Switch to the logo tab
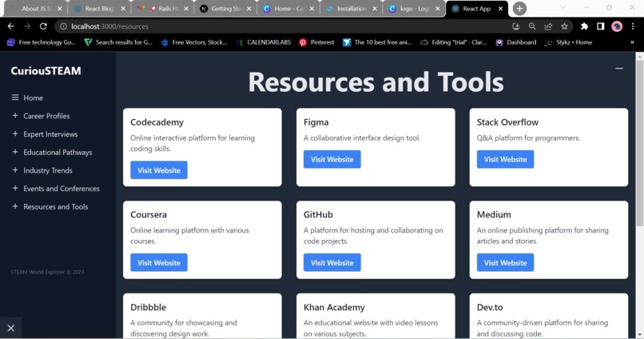Screen dimensions: 644x339 pos(414,9)
